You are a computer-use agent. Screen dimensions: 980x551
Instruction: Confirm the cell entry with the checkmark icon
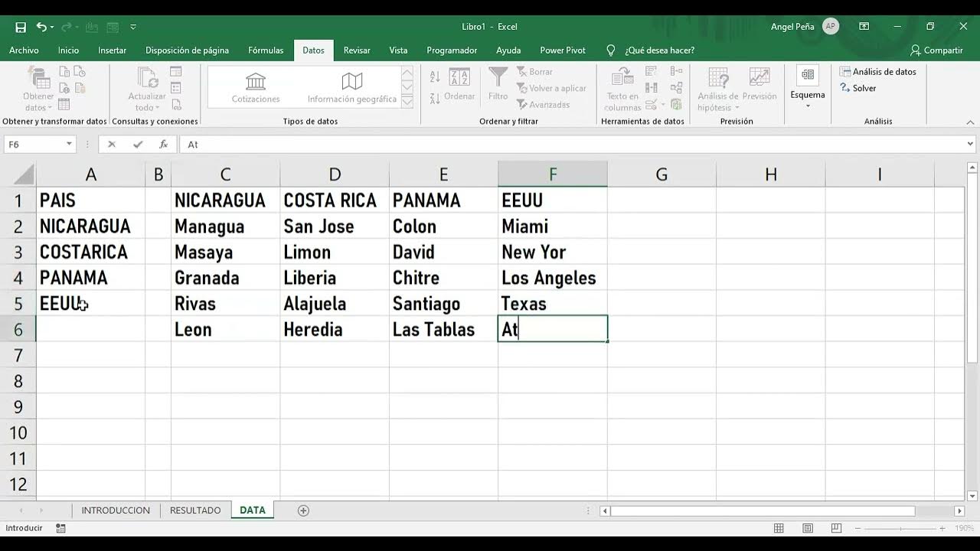pyautogui.click(x=138, y=144)
